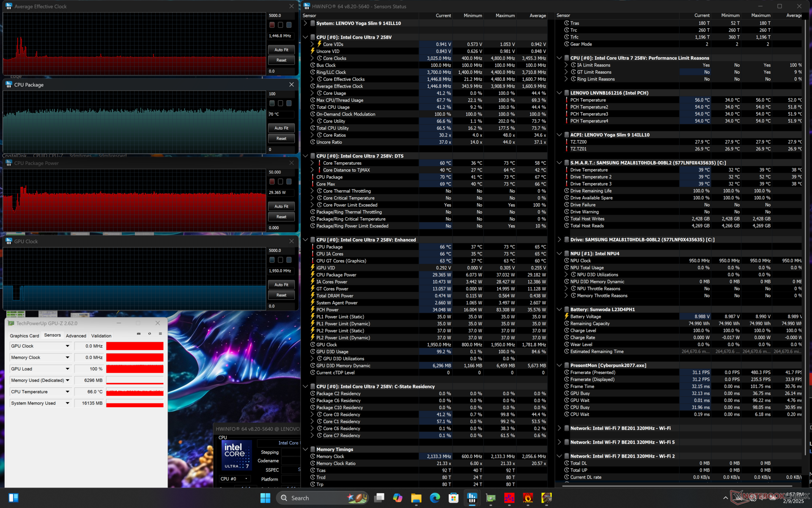
Task: Open File Explorer taskbar icon
Action: tap(416, 498)
